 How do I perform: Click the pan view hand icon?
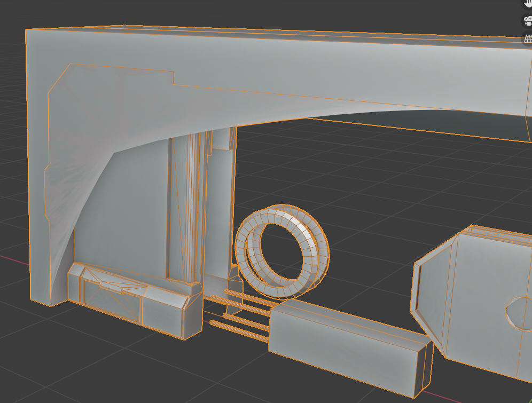527,4
